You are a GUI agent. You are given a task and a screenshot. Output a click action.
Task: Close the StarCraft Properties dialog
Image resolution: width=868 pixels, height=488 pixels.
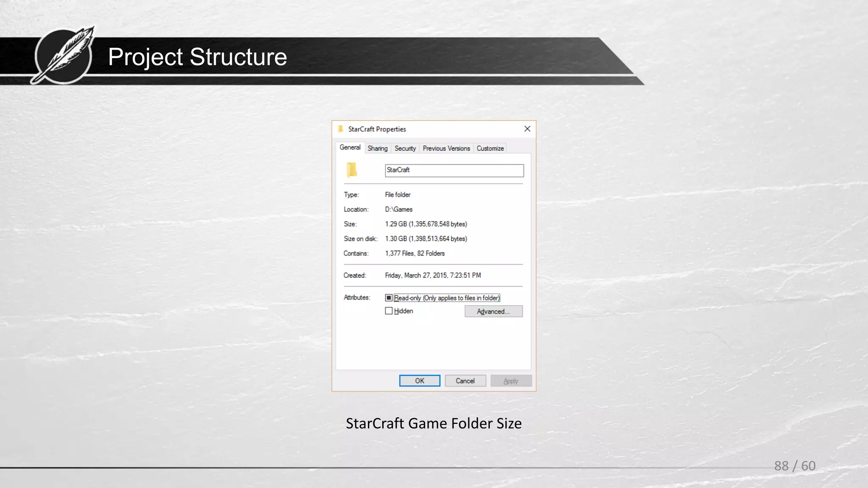click(x=527, y=129)
